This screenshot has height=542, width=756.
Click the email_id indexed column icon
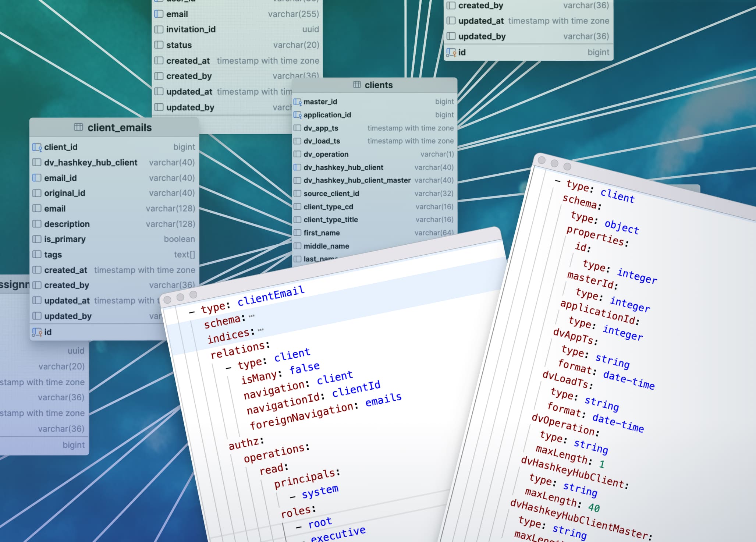tap(37, 178)
